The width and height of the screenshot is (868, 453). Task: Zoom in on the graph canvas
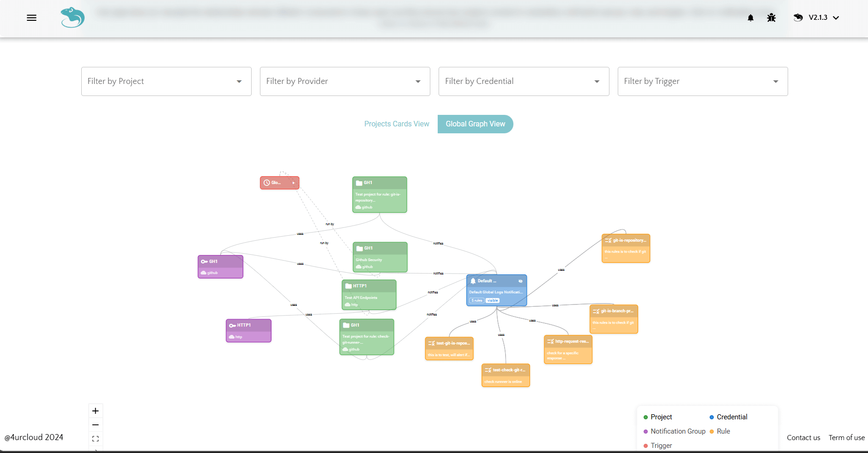point(96,411)
